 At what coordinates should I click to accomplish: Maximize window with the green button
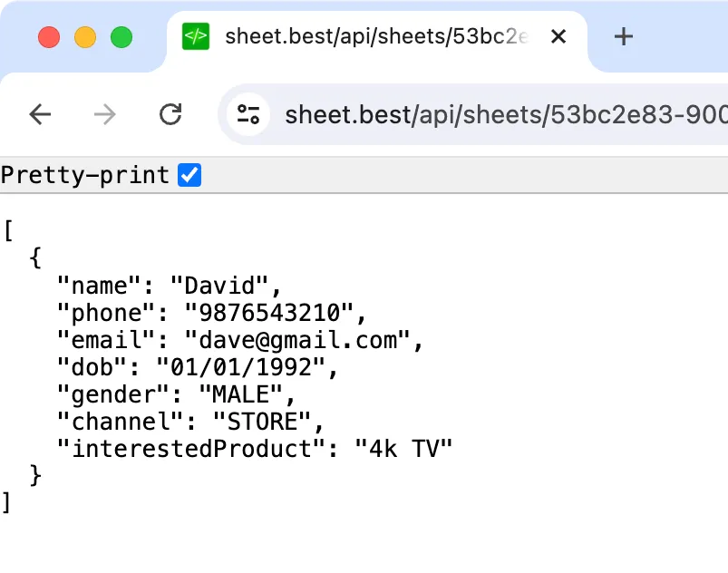121,37
